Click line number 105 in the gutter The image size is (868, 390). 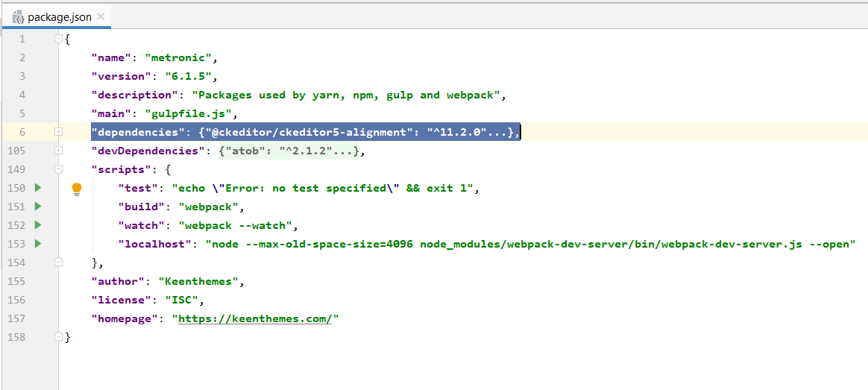point(16,151)
